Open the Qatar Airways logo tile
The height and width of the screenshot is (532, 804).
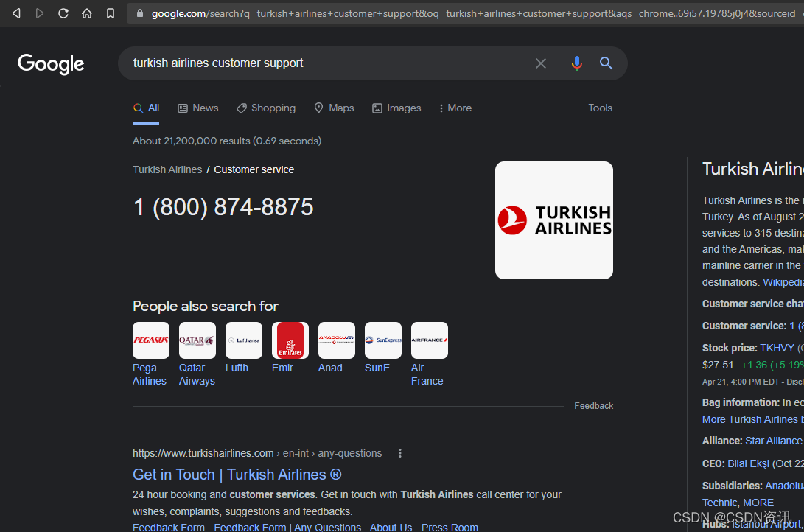tap(197, 340)
